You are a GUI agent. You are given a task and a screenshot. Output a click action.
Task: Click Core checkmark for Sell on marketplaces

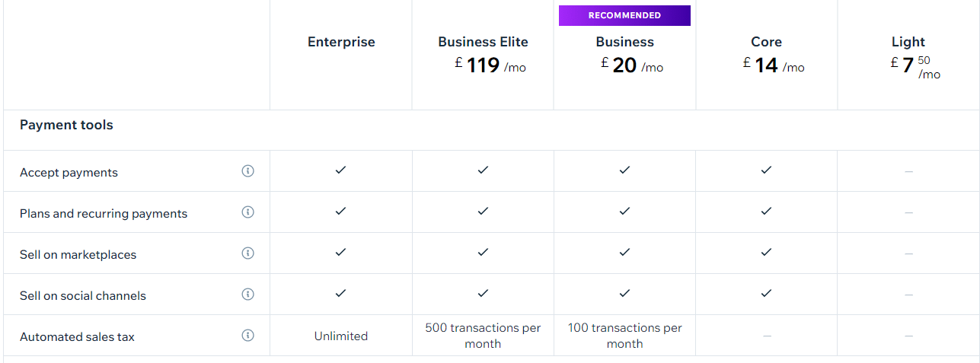click(767, 253)
